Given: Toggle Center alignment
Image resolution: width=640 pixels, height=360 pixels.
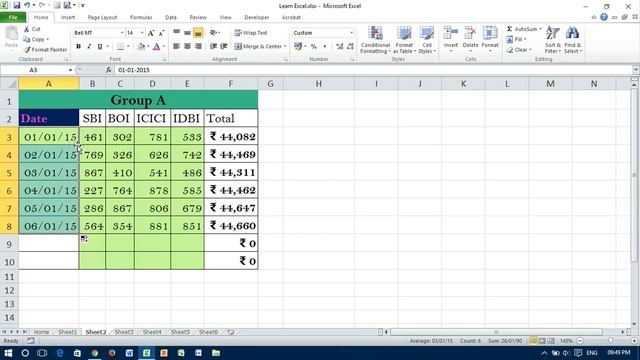Looking at the screenshot, I should 187,47.
